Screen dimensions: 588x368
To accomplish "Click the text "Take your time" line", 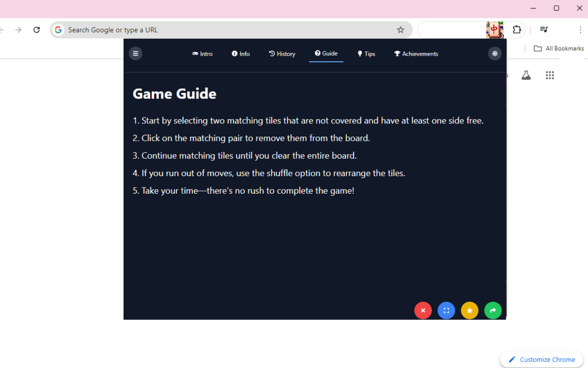I will (243, 190).
